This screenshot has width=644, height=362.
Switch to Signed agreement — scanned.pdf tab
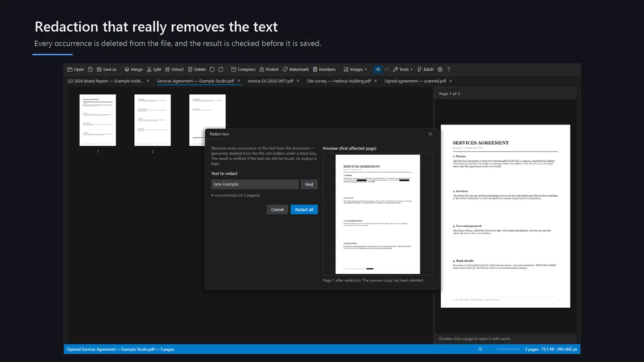point(415,81)
